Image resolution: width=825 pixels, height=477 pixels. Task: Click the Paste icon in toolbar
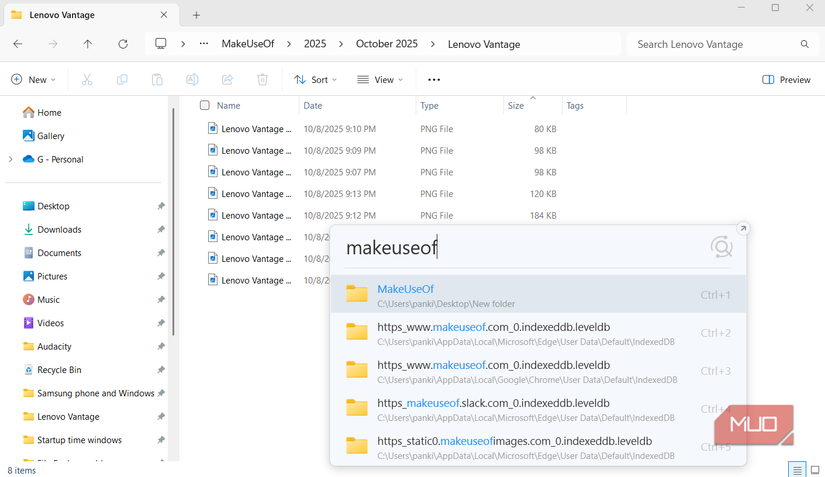click(x=157, y=79)
